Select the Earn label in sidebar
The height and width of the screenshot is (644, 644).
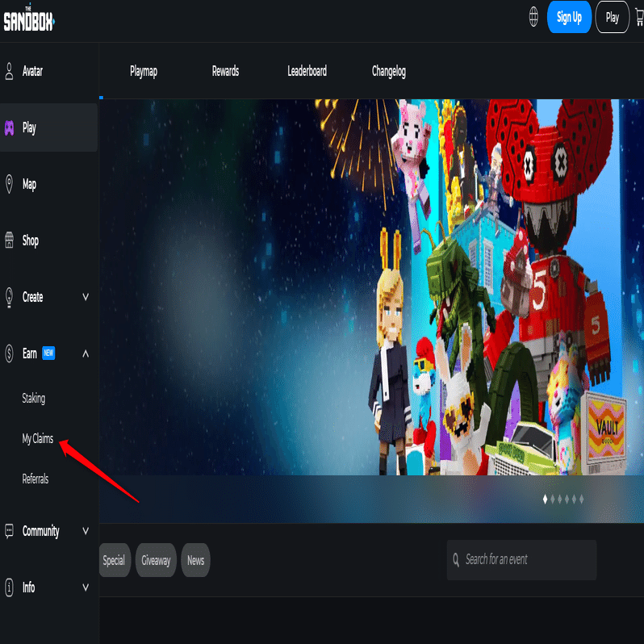click(x=30, y=353)
